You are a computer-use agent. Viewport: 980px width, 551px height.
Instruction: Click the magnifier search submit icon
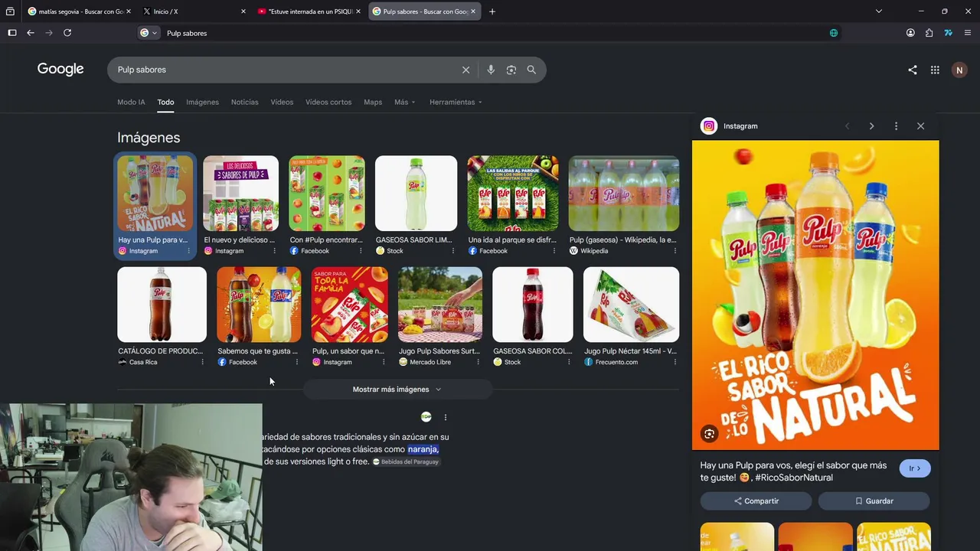[x=531, y=70]
